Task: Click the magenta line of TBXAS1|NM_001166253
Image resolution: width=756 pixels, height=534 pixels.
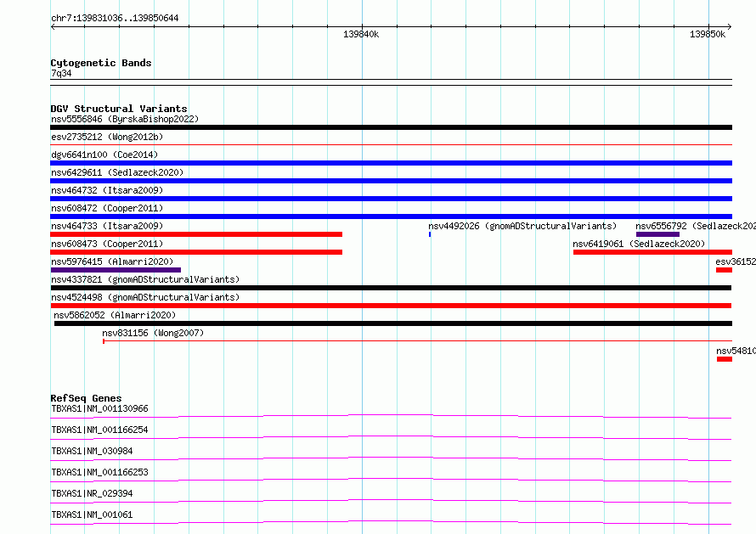Action: (391, 480)
